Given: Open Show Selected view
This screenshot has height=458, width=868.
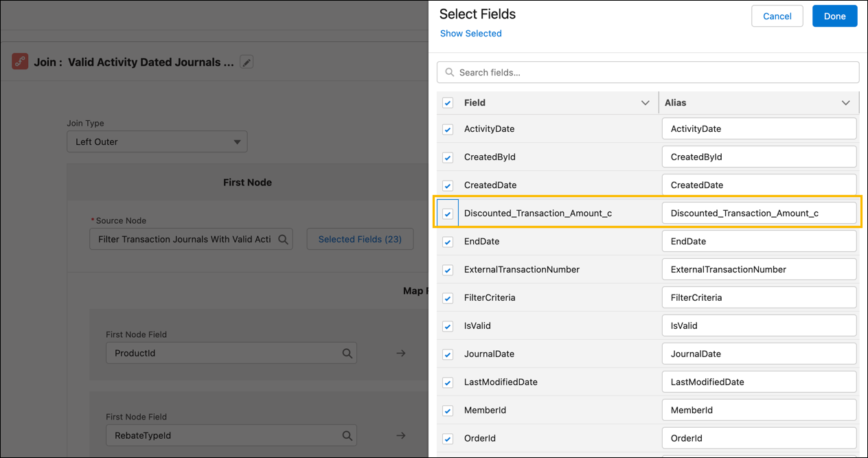Looking at the screenshot, I should coord(470,33).
